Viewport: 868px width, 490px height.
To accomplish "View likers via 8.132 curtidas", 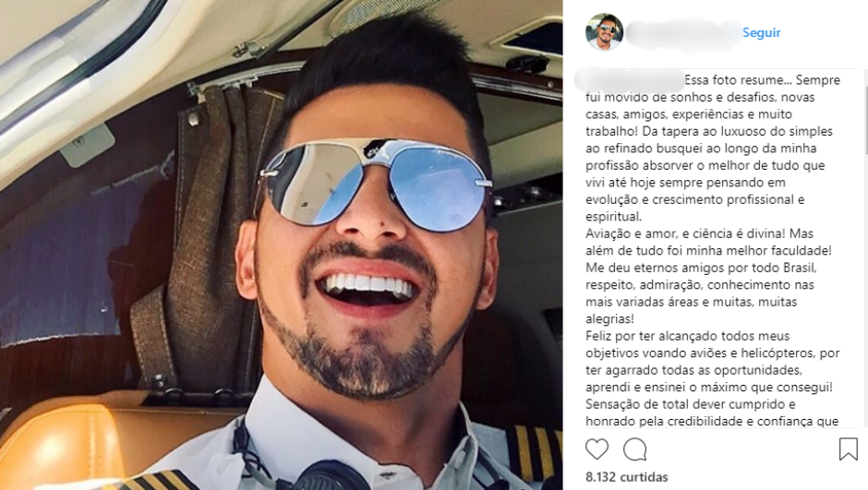I will [x=627, y=477].
